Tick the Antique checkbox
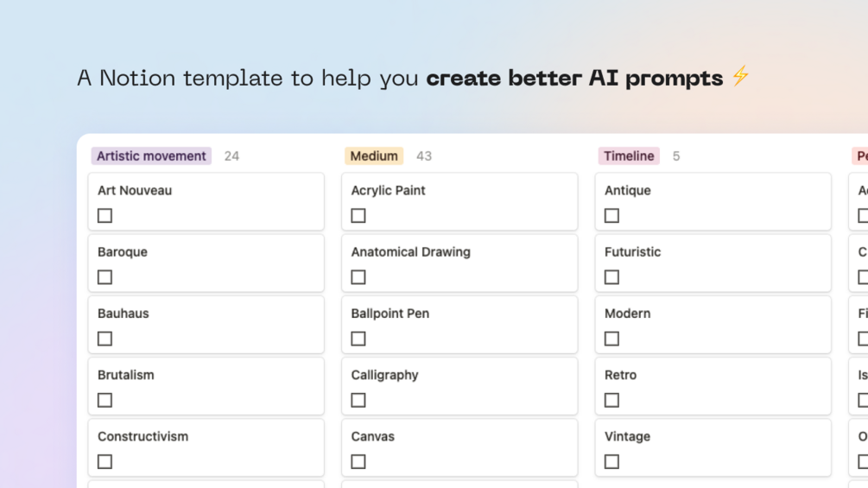 (x=612, y=216)
